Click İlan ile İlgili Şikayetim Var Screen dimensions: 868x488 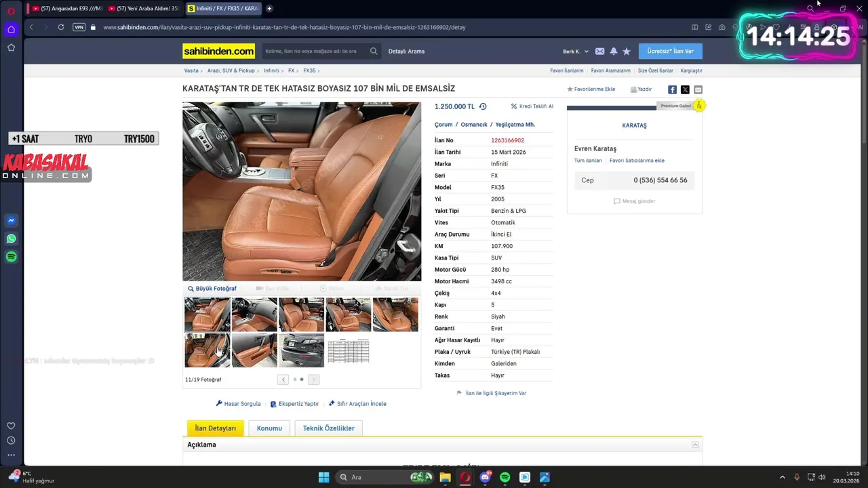coord(491,393)
